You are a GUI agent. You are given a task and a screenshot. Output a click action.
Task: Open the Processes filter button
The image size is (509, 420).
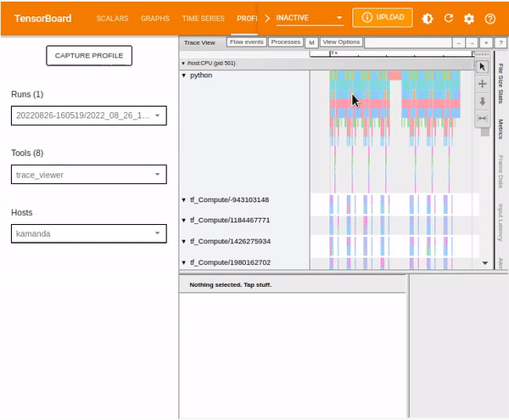[x=286, y=42]
